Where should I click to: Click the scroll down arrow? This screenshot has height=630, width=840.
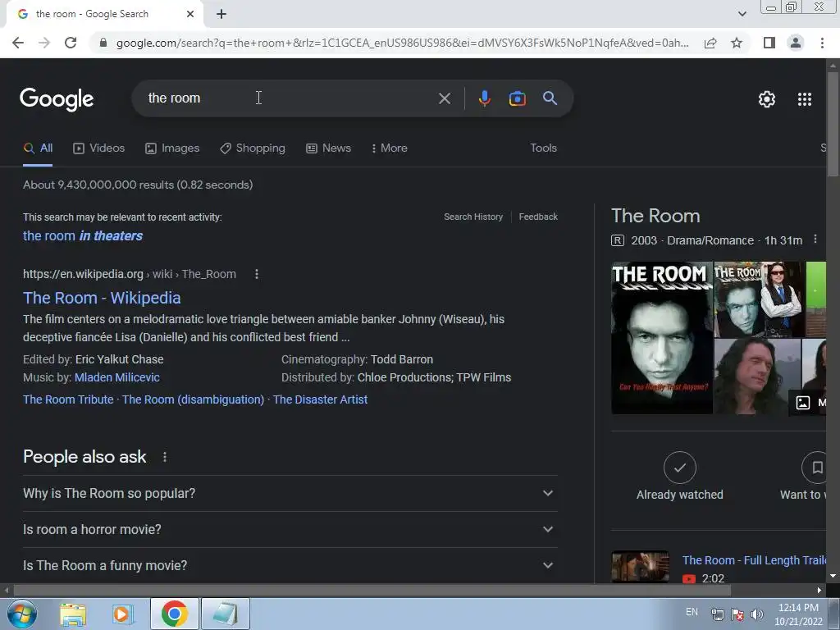833,576
